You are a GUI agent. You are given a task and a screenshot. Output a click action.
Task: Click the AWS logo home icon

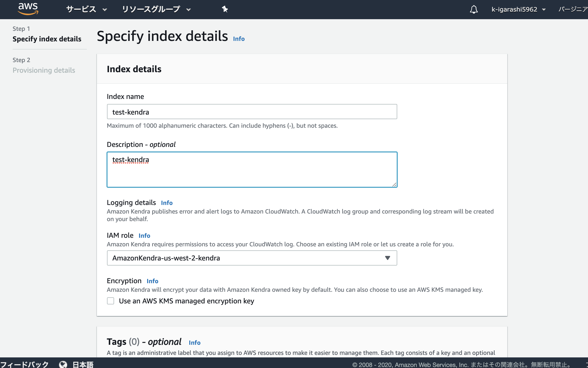pyautogui.click(x=28, y=9)
